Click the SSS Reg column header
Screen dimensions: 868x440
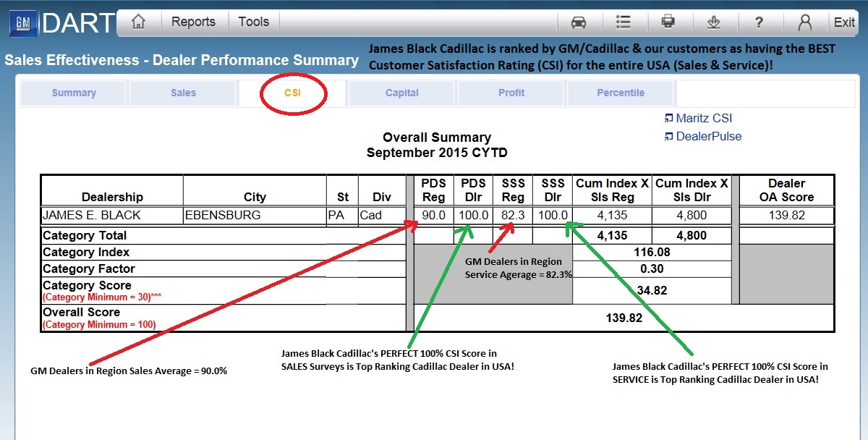pyautogui.click(x=513, y=190)
